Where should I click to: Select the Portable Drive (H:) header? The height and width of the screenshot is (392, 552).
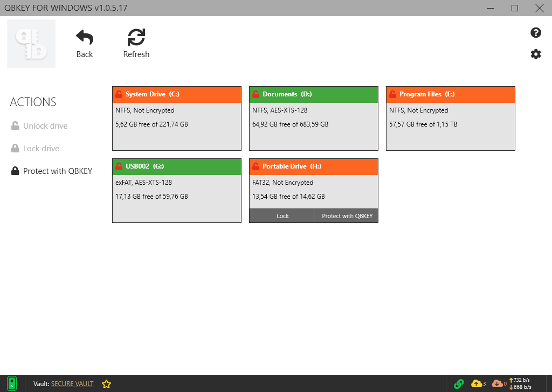314,166
